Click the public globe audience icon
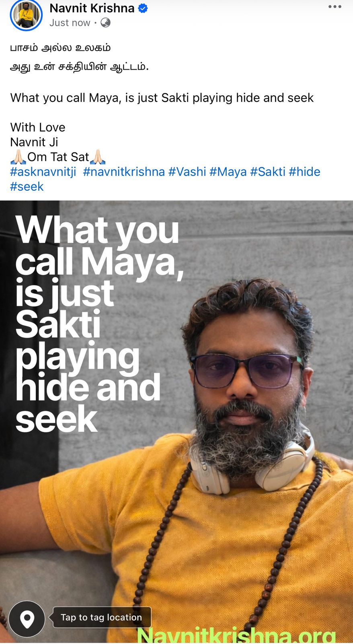This screenshot has width=353, height=644. tap(105, 23)
